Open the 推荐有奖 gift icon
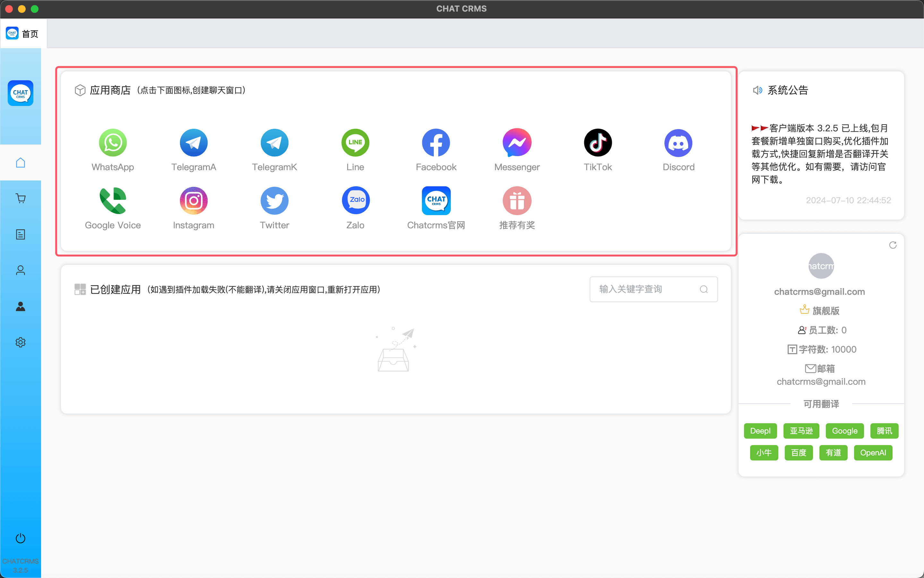This screenshot has width=924, height=578. coord(517,201)
